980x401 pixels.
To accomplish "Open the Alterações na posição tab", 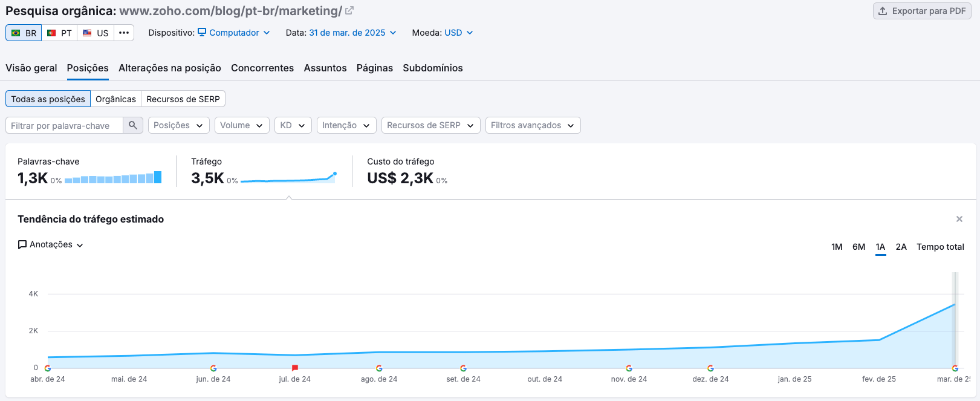I will [x=170, y=68].
